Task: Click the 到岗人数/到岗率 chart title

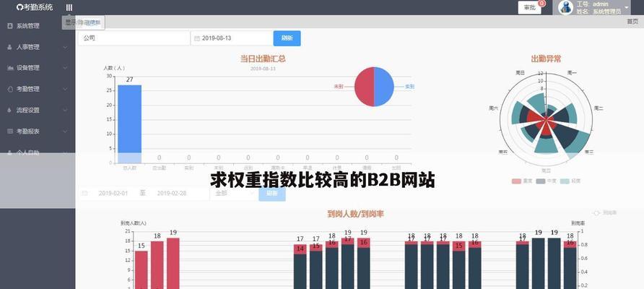Action: point(356,214)
